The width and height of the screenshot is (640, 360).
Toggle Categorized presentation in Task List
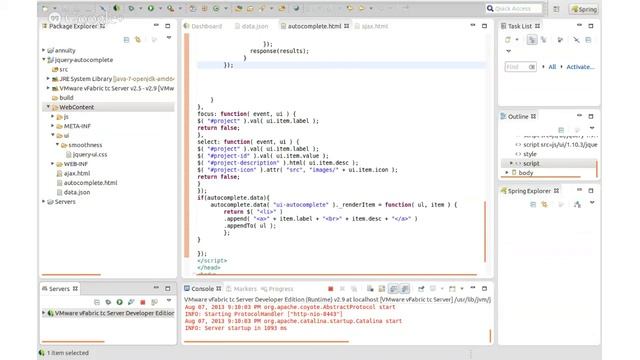coord(531,40)
